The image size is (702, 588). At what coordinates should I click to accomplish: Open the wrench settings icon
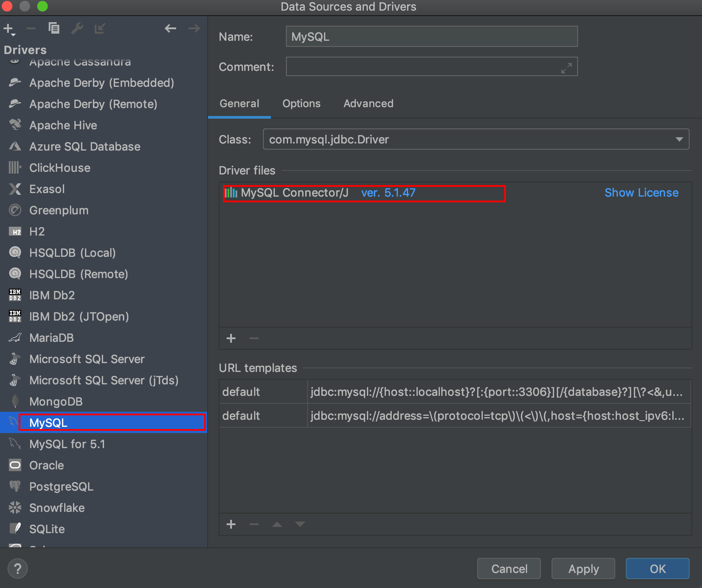[77, 28]
